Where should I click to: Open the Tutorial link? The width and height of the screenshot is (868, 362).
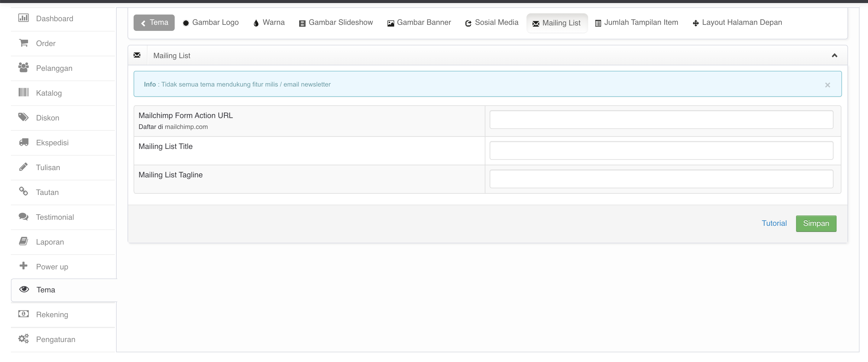pos(774,223)
